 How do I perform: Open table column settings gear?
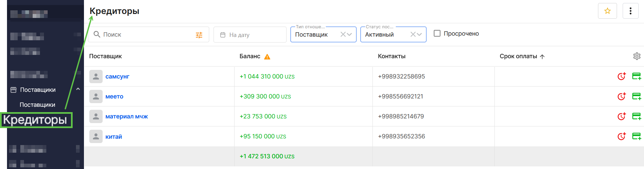[x=637, y=56]
